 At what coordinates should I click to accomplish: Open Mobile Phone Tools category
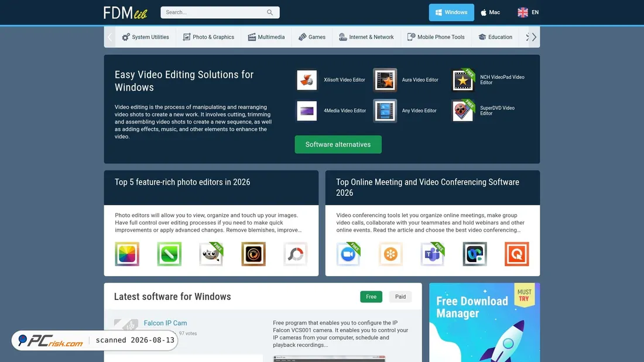tap(436, 37)
